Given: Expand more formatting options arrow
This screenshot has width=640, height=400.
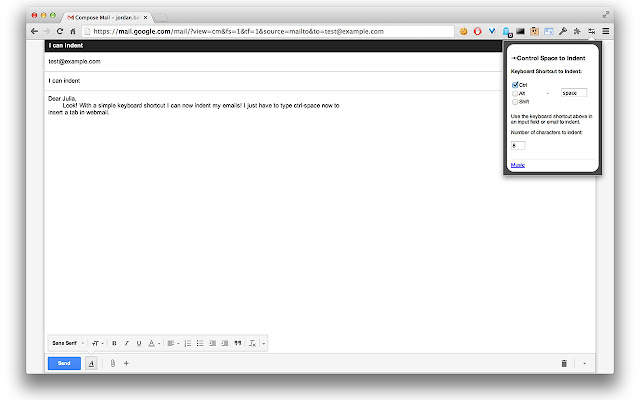Looking at the screenshot, I should point(264,343).
